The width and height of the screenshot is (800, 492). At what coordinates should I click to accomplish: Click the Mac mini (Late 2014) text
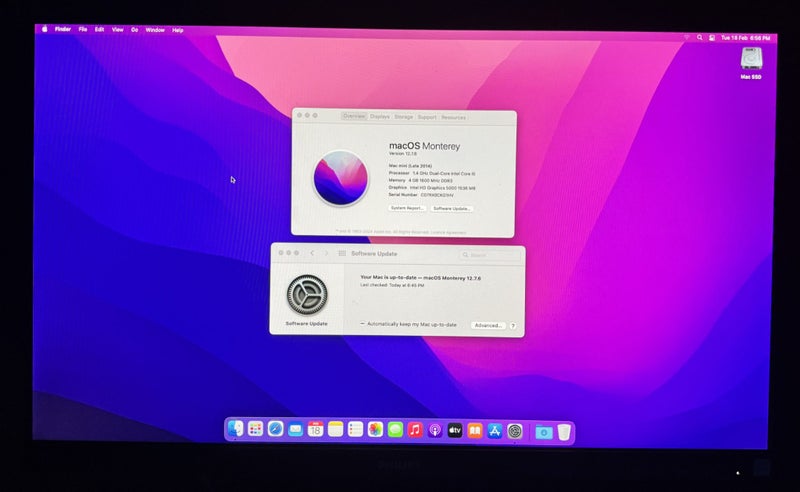(x=410, y=165)
